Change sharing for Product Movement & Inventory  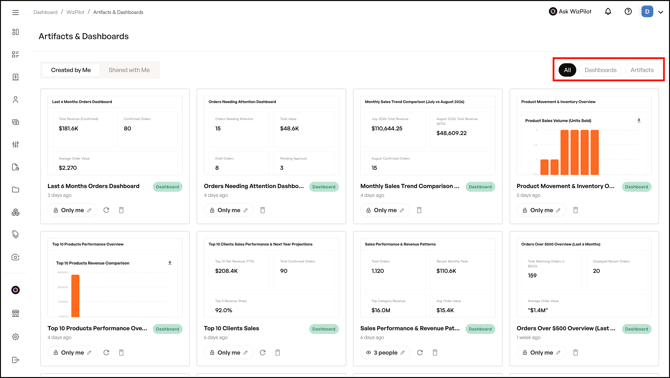541,210
